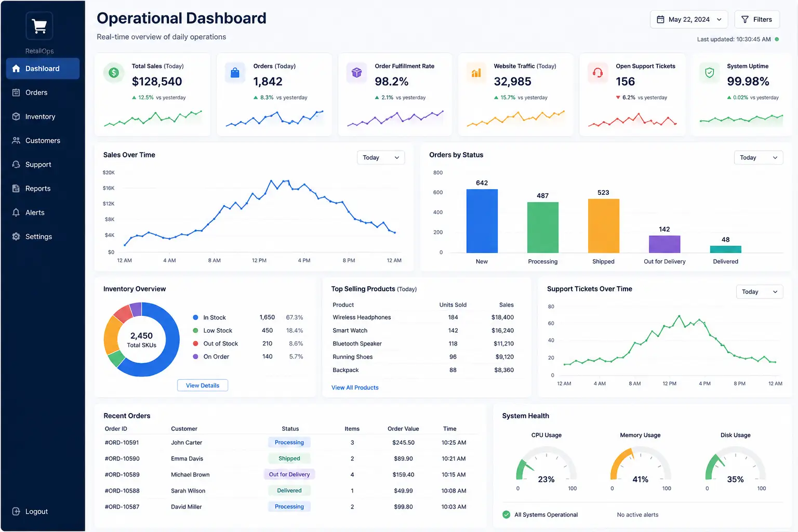The height and width of the screenshot is (532, 798).
Task: Click the Memory Usage gauge
Action: [640, 464]
